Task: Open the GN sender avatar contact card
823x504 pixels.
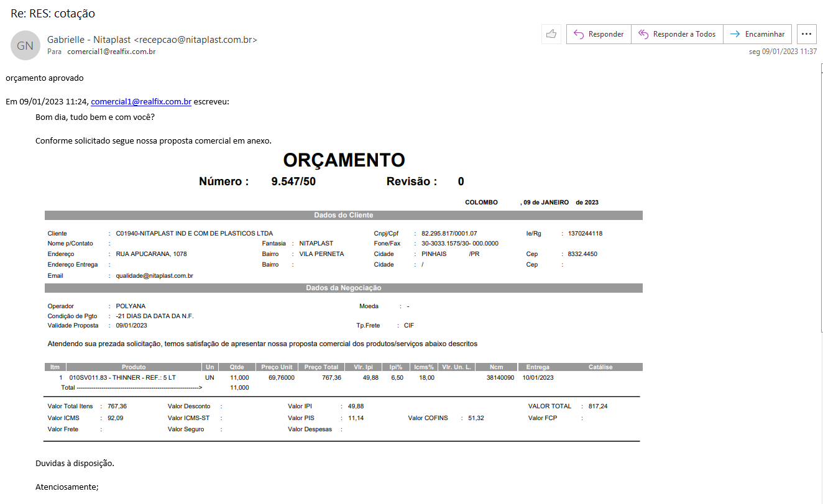Action: (25, 45)
